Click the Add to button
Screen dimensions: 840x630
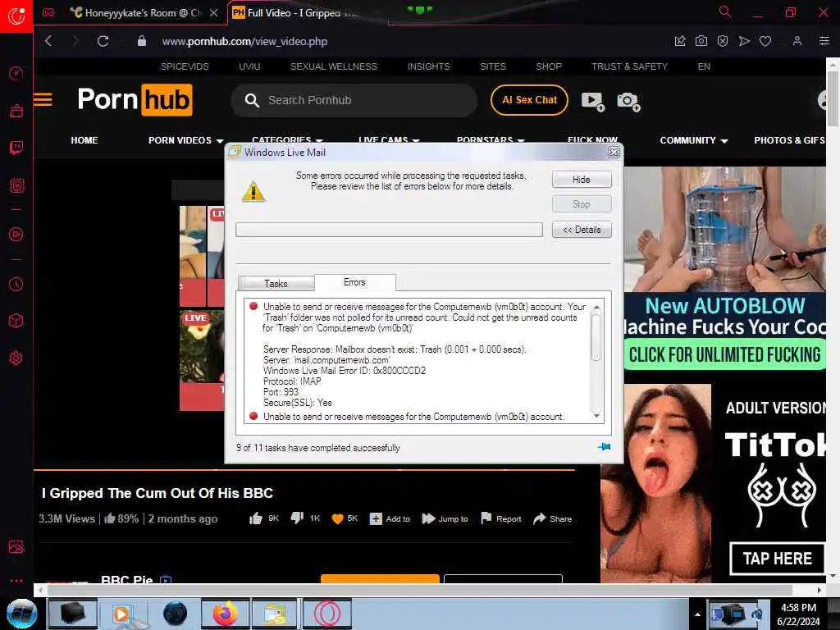(x=390, y=518)
